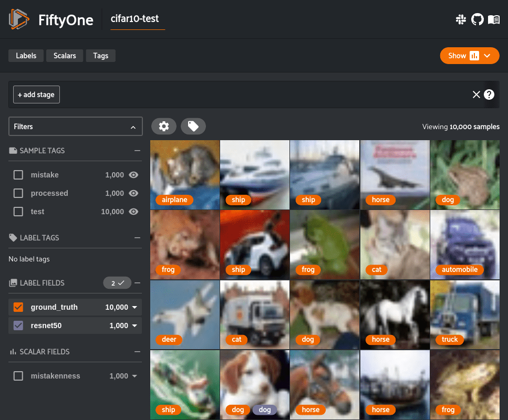Image resolution: width=508 pixels, height=420 pixels.
Task: Uncheck ground_truth label field
Action: (x=18, y=307)
